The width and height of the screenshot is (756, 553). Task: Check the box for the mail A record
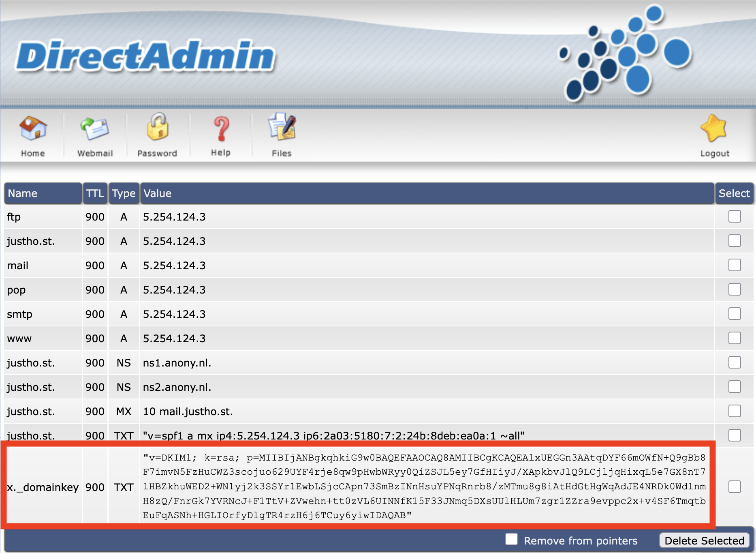tap(734, 265)
